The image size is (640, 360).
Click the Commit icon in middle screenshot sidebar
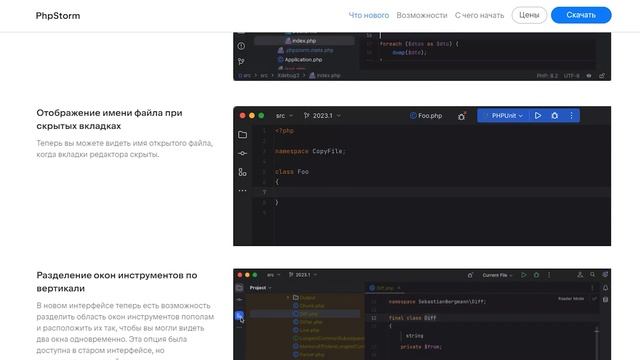tap(242, 153)
